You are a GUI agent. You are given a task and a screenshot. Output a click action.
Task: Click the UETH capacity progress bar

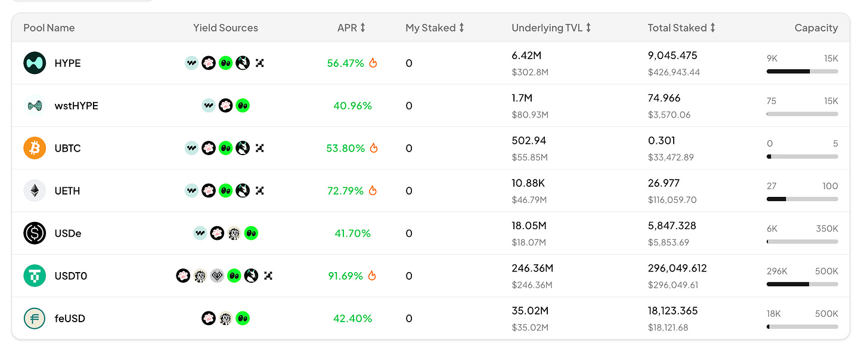point(802,199)
